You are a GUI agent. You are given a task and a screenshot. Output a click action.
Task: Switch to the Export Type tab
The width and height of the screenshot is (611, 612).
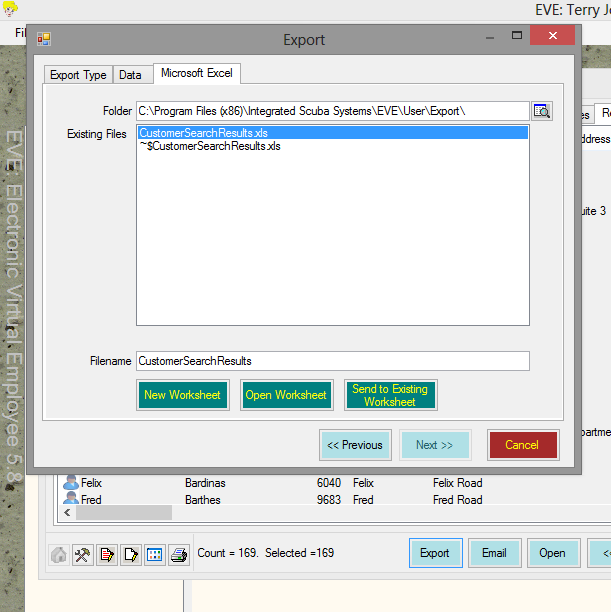click(x=78, y=75)
